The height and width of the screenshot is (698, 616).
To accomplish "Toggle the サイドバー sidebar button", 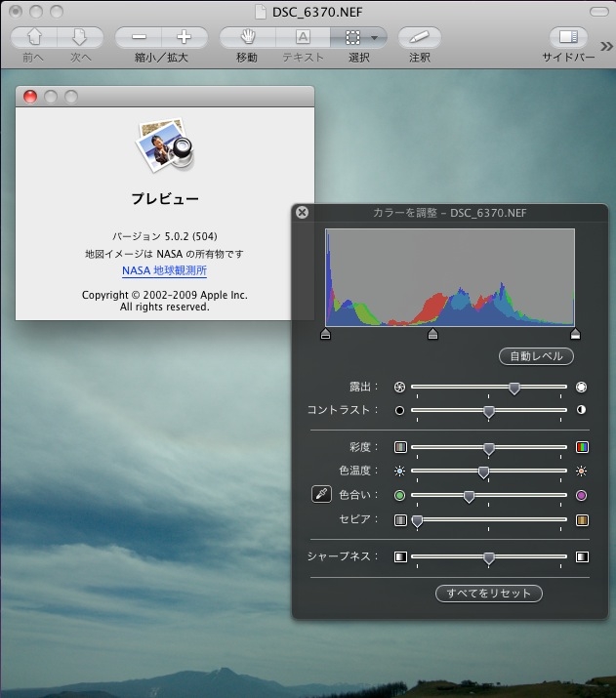I will coord(568,37).
